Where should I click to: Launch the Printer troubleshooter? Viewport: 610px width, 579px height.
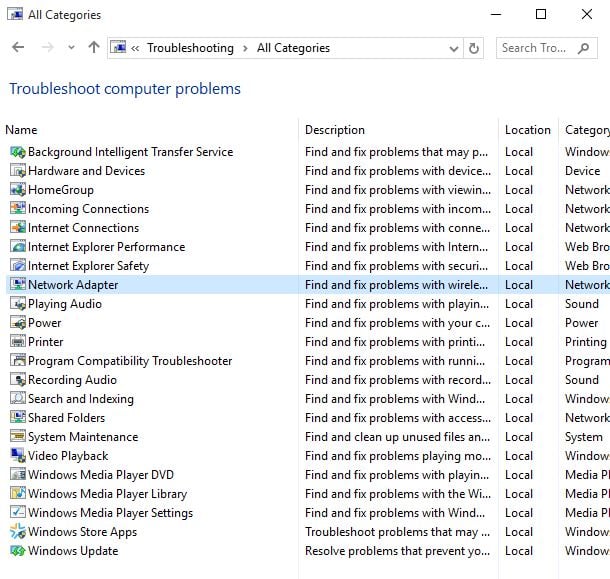(x=46, y=342)
